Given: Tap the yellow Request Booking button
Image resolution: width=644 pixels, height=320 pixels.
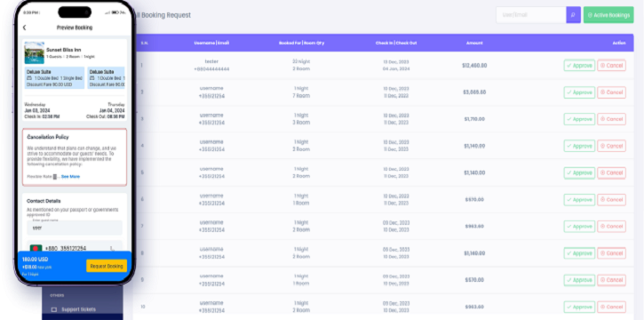Looking at the screenshot, I should tap(107, 266).
